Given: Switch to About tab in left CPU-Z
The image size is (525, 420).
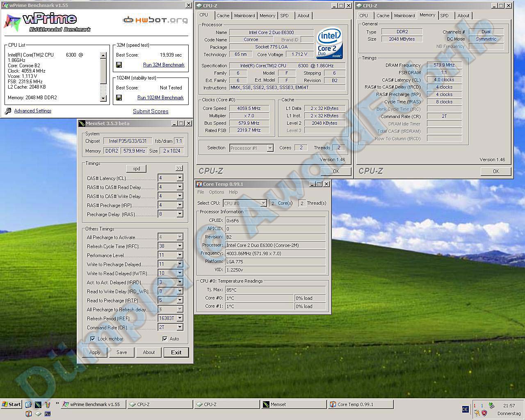Looking at the screenshot, I should [304, 16].
